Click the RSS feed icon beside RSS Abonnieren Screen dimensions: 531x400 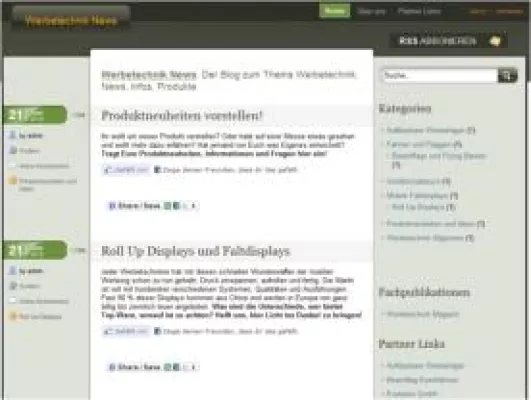point(495,41)
